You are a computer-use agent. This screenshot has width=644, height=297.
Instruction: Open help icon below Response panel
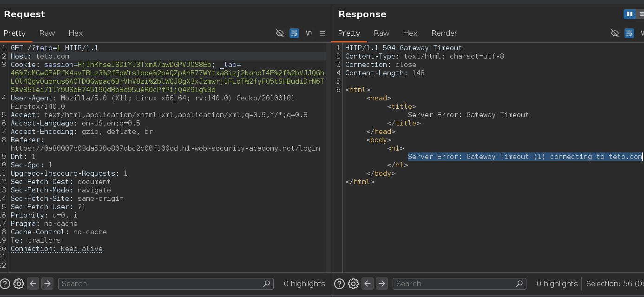(x=340, y=284)
